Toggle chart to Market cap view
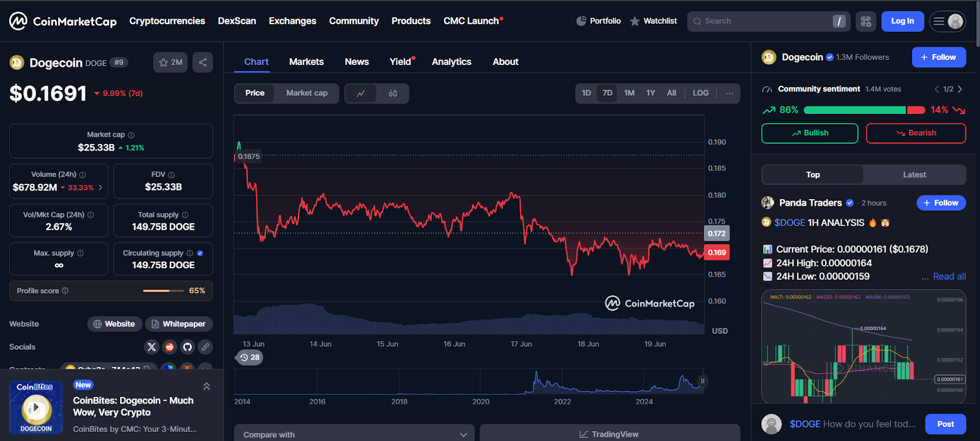The width and height of the screenshot is (980, 441). point(307,93)
